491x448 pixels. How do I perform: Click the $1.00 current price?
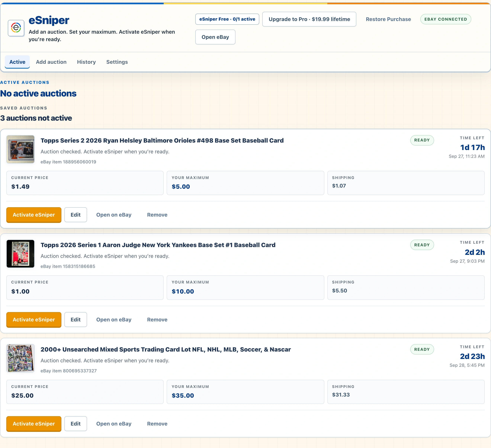(x=20, y=291)
